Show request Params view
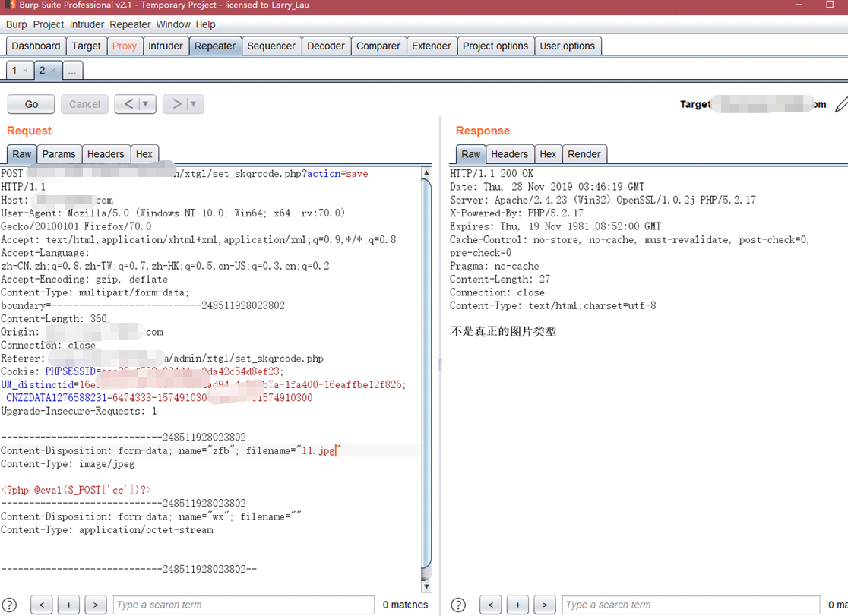Viewport: 848px width, 616px height. (59, 154)
